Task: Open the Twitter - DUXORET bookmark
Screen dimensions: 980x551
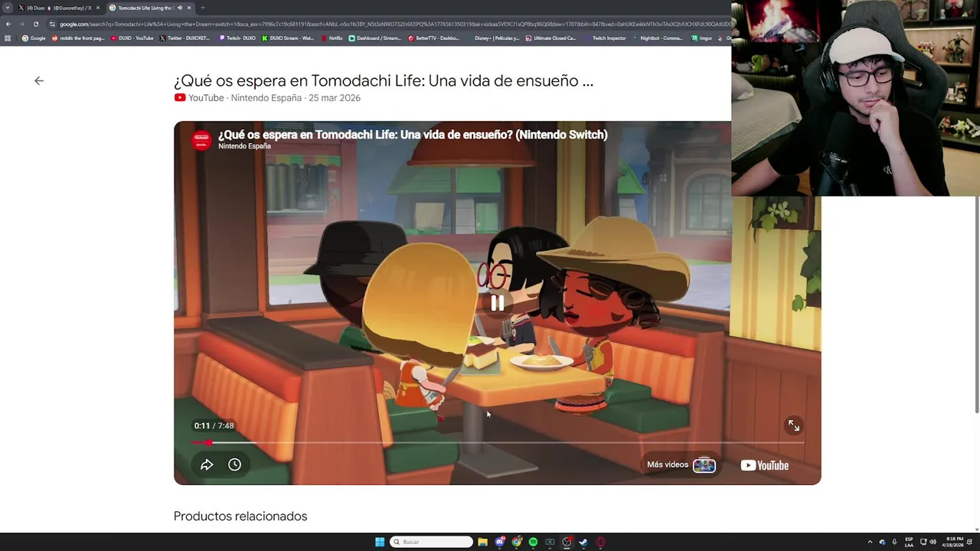Action: click(x=185, y=38)
